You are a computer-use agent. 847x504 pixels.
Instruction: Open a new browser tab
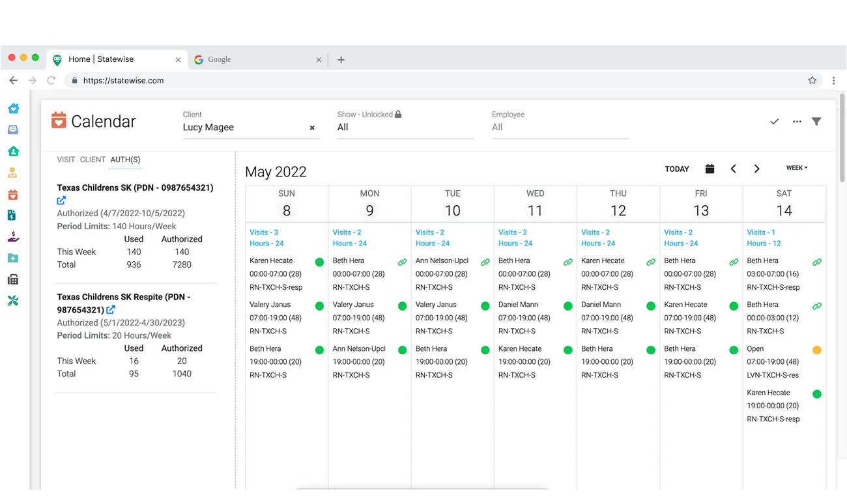(x=341, y=60)
